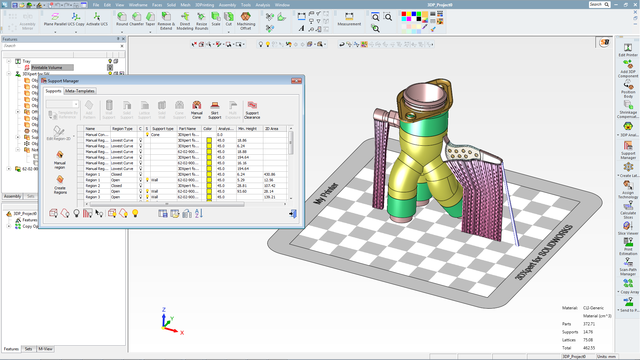Click the exit door icon in Support Manager
This screenshot has width=640, height=360.
click(x=293, y=213)
